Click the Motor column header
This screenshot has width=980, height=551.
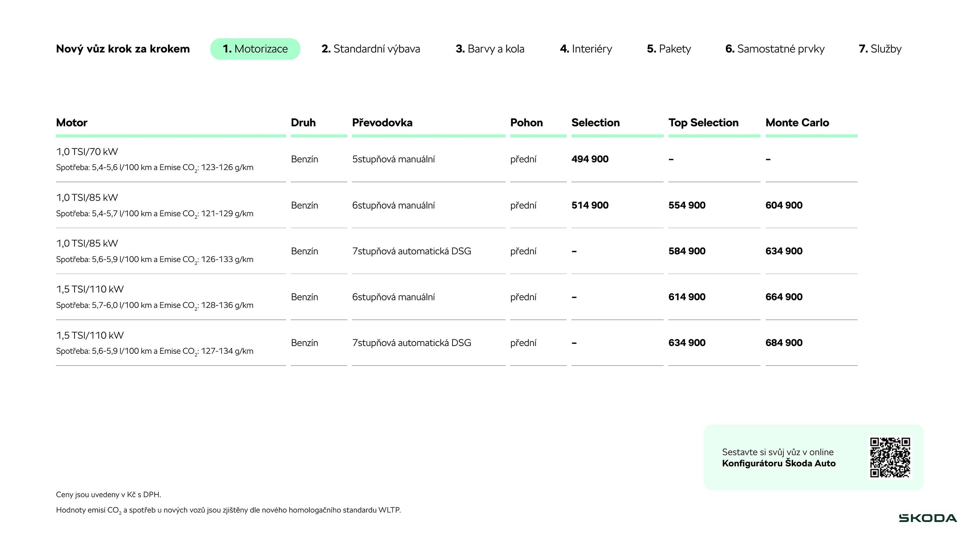[x=72, y=122]
